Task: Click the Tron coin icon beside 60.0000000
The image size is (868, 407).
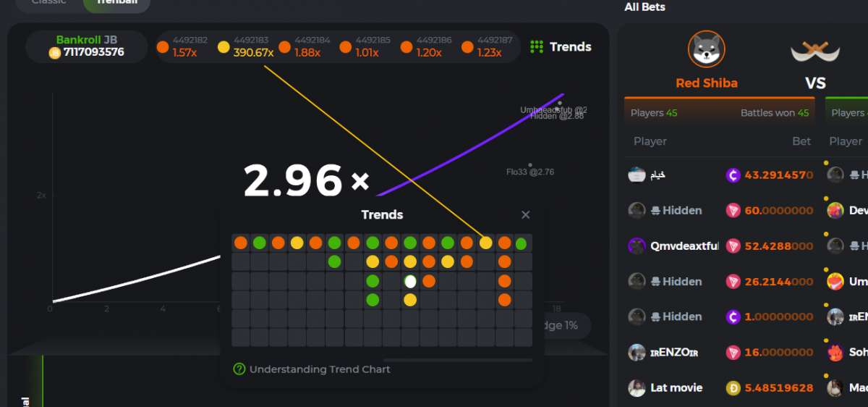Action: [x=733, y=211]
